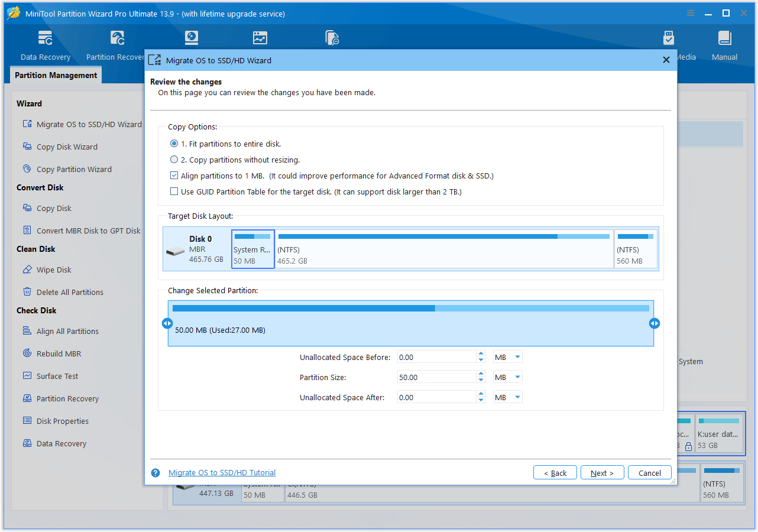Open the hamburger menu in title bar
The image size is (758, 532).
[691, 13]
